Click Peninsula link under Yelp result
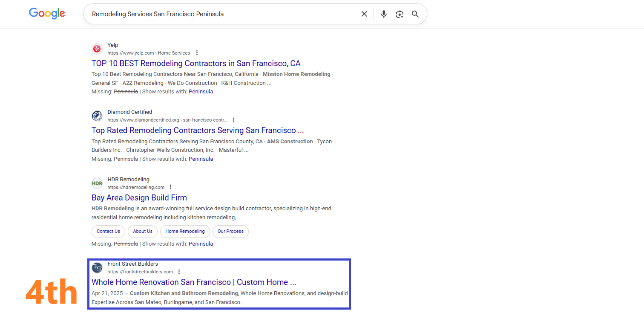 pos(201,92)
